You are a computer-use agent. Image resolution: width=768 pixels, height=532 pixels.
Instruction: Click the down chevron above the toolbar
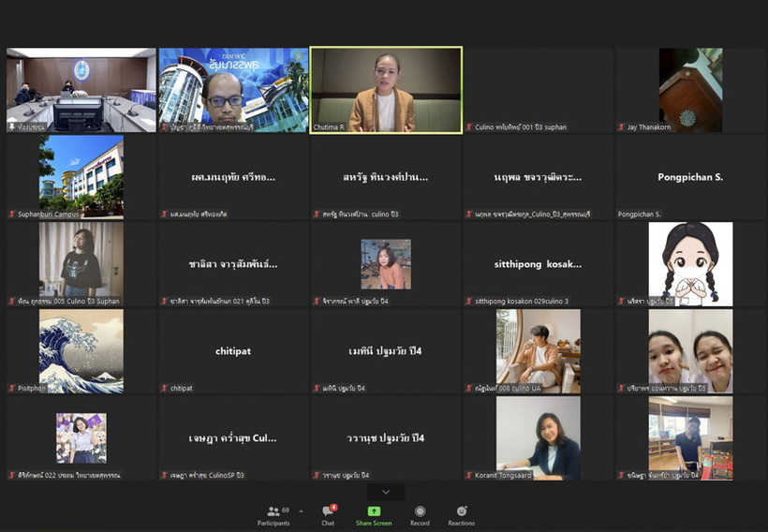click(385, 492)
